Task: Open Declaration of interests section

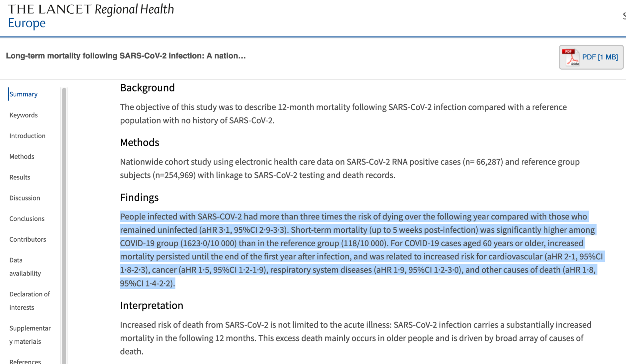Action: pyautogui.click(x=30, y=301)
